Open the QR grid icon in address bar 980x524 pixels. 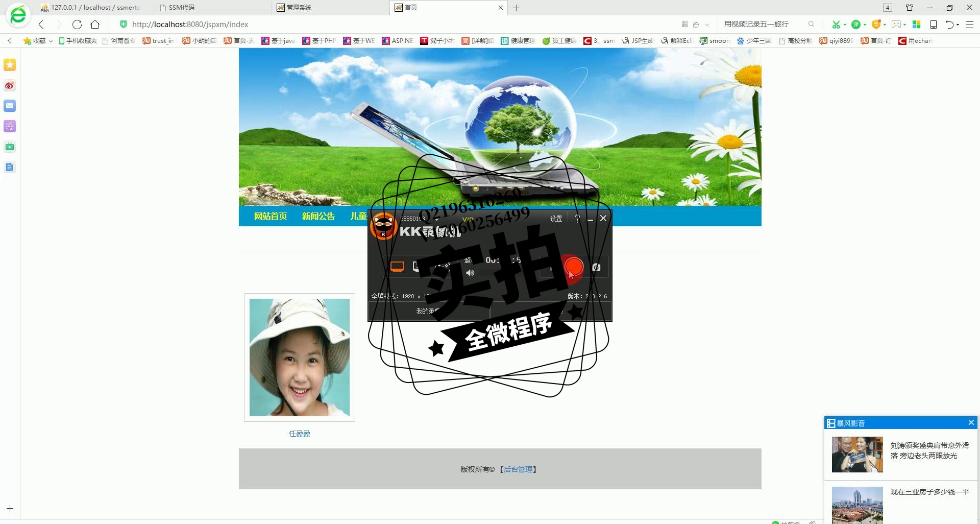tap(684, 24)
